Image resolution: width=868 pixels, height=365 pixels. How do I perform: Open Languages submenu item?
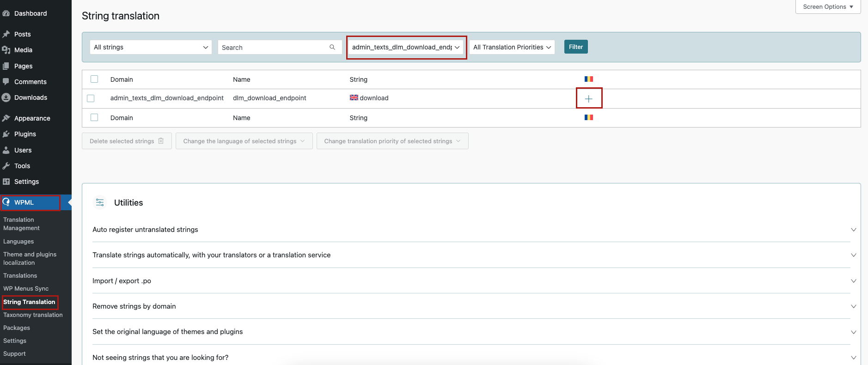point(18,241)
